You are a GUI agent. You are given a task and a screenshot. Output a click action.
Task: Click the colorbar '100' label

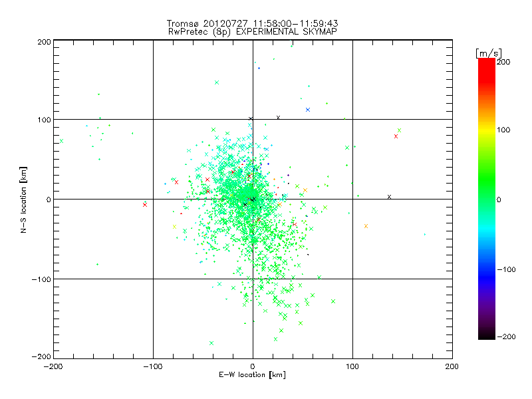click(x=503, y=130)
